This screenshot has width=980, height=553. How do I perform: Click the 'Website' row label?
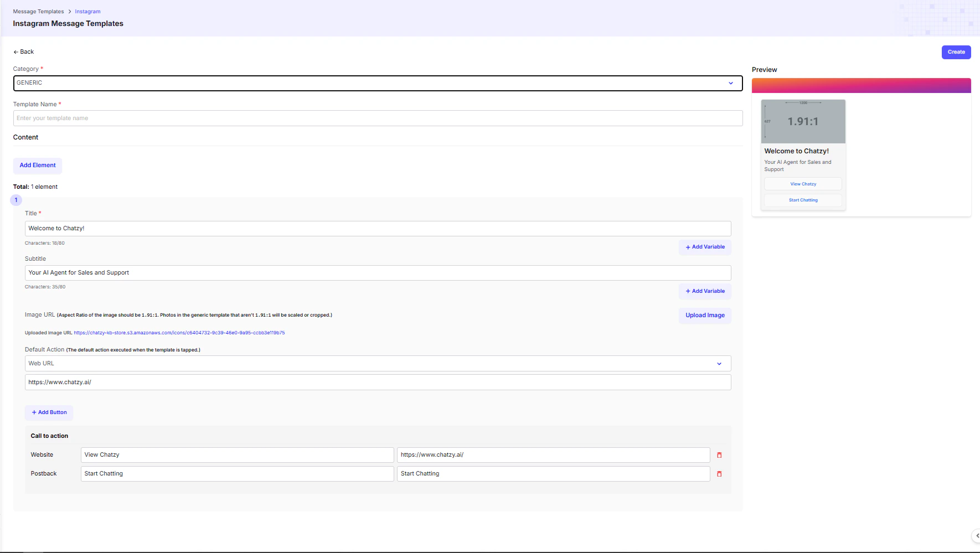[x=42, y=455]
